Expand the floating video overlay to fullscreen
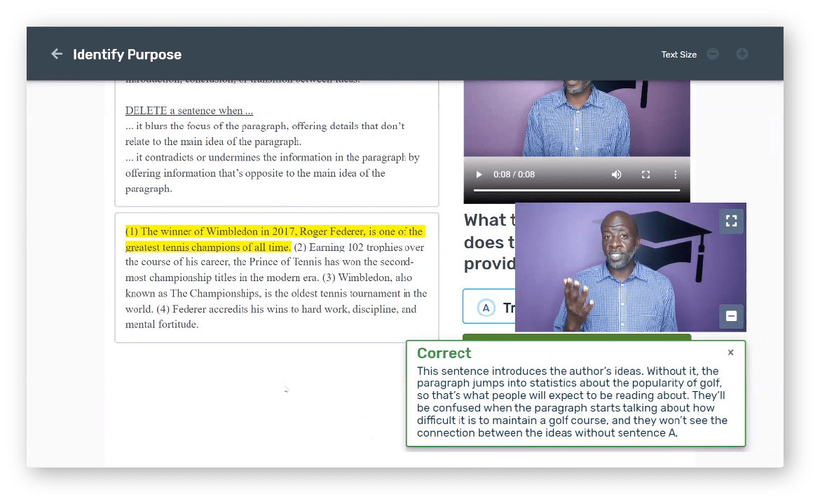Image resolution: width=820 pixels, height=504 pixels. (731, 221)
